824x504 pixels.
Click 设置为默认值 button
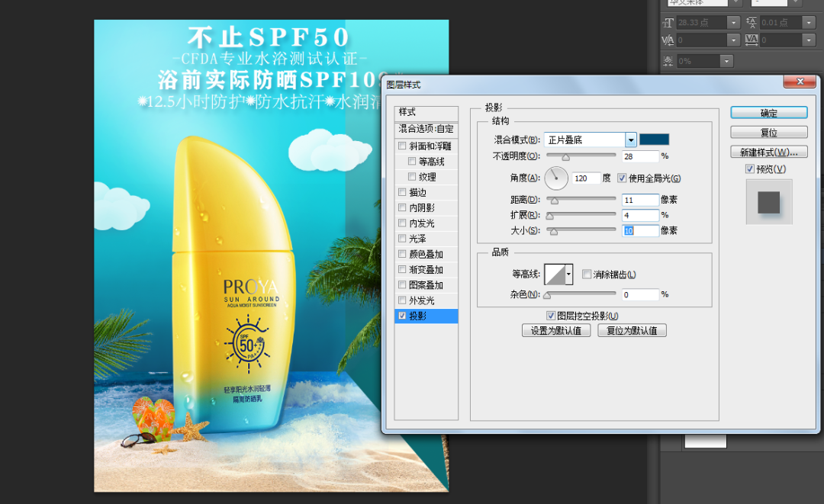(x=556, y=329)
